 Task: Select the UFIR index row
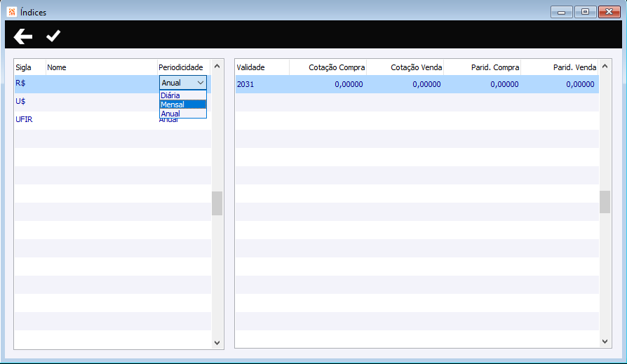(113, 120)
